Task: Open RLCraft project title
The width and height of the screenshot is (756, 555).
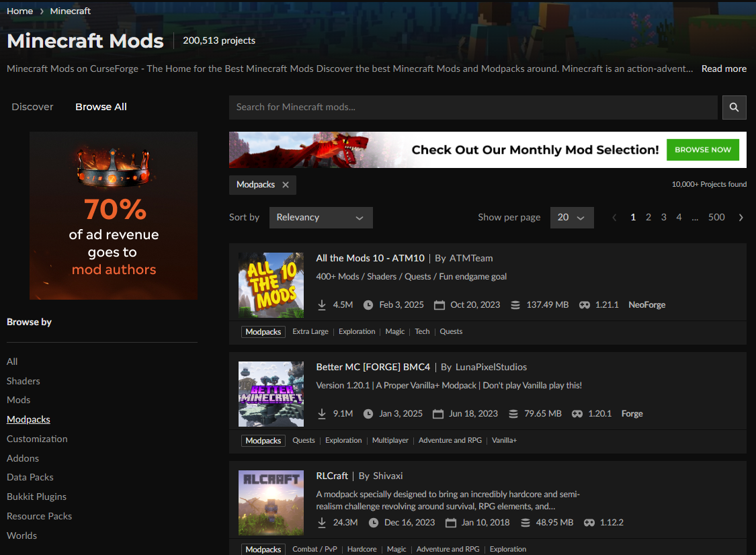Action: pyautogui.click(x=332, y=476)
